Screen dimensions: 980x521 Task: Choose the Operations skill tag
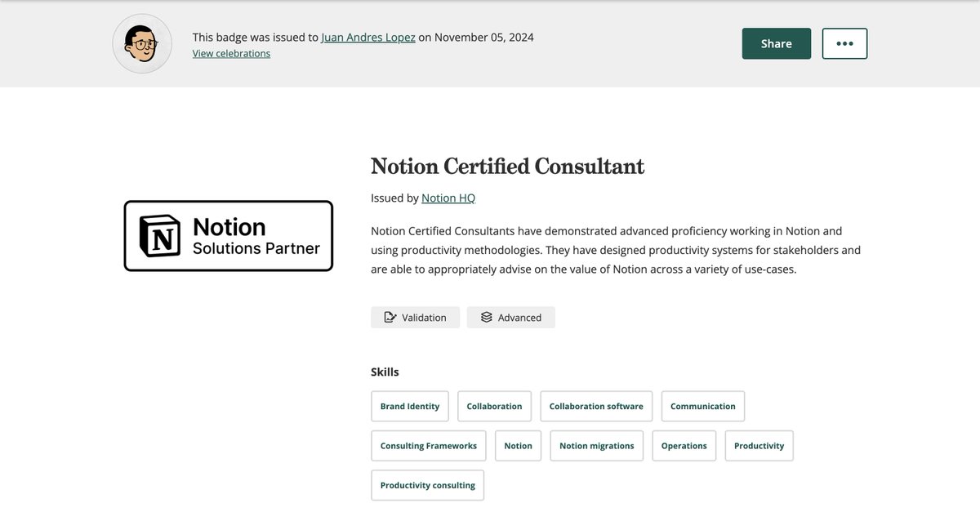684,446
